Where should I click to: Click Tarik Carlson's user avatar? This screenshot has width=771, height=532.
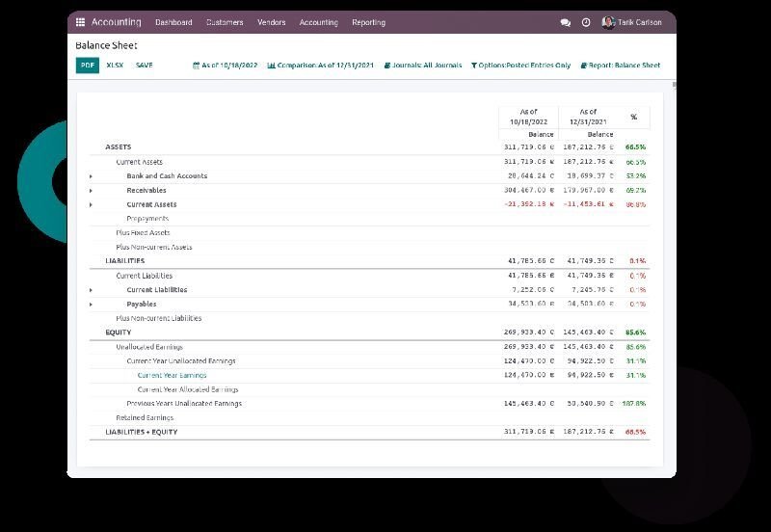[608, 22]
